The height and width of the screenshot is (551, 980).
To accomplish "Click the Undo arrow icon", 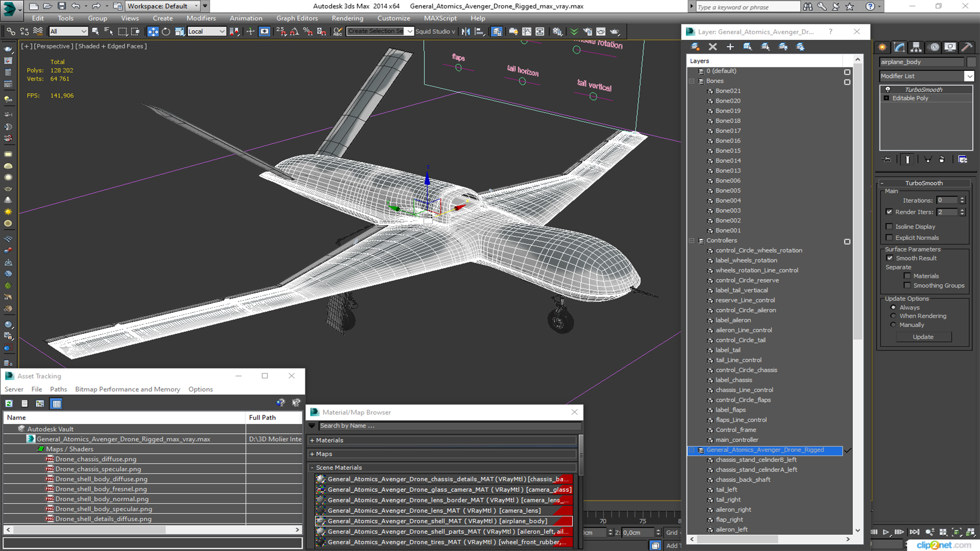I will [x=75, y=6].
